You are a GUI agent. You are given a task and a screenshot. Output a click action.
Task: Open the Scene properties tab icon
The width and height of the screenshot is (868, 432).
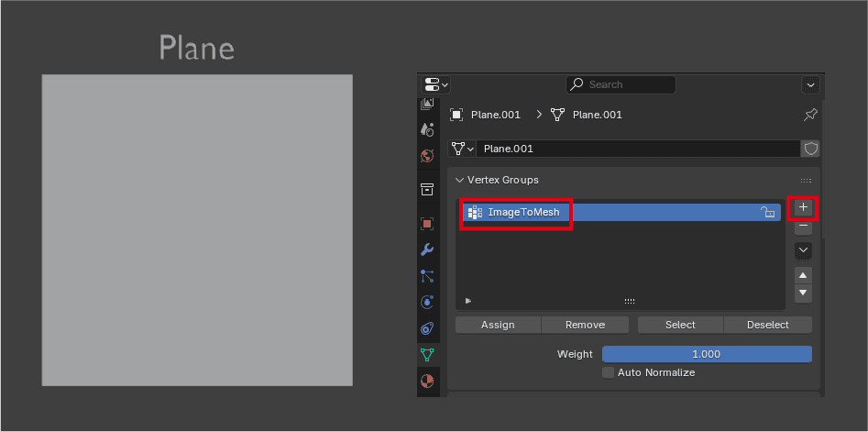point(427,129)
